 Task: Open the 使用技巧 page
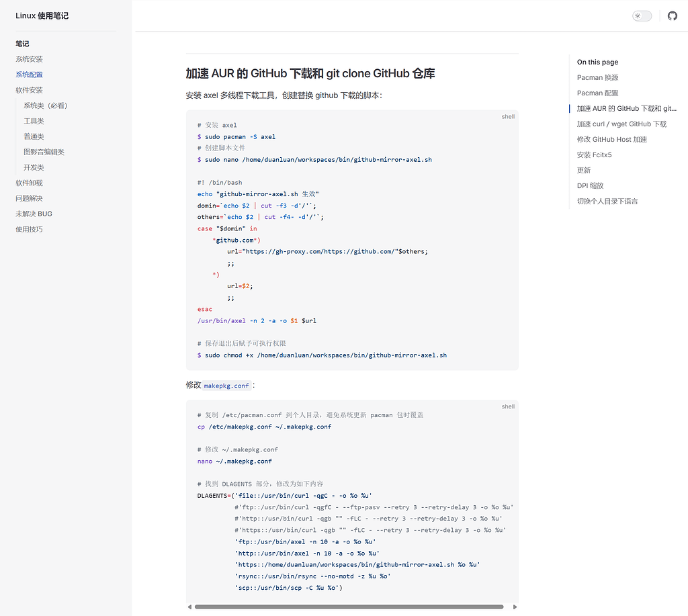(x=30, y=229)
